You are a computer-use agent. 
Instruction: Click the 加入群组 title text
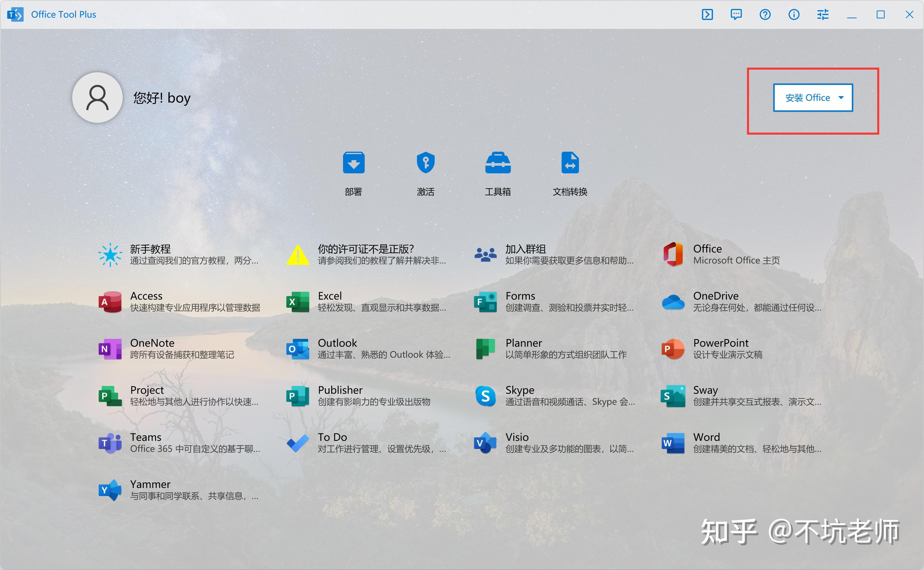526,249
